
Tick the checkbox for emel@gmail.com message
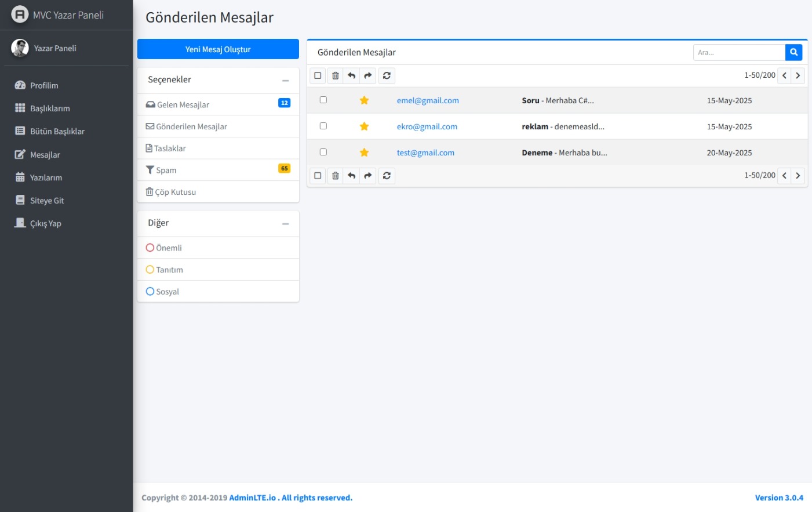click(323, 100)
